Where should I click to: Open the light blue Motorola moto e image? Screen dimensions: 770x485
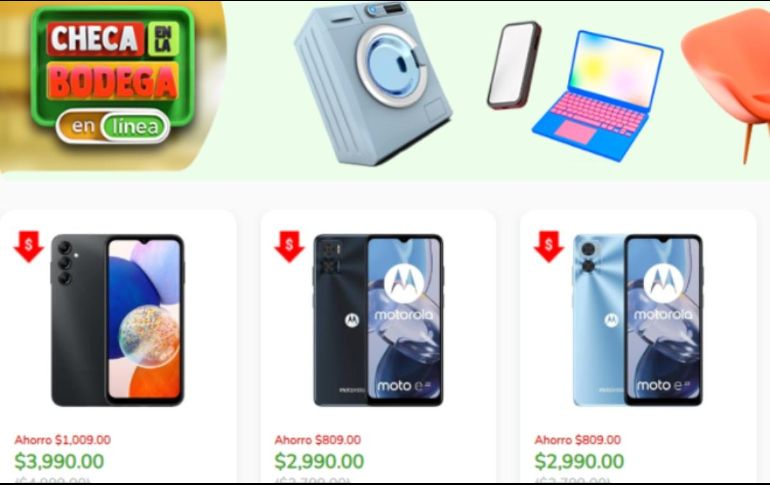point(637,320)
